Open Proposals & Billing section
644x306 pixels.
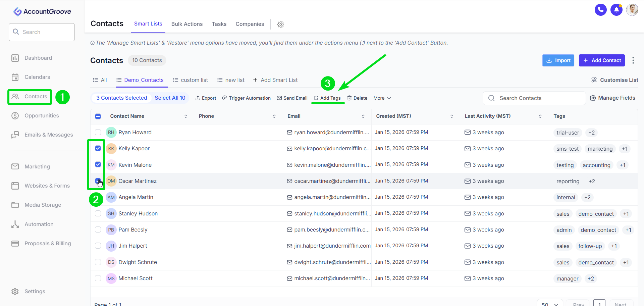coord(41,244)
